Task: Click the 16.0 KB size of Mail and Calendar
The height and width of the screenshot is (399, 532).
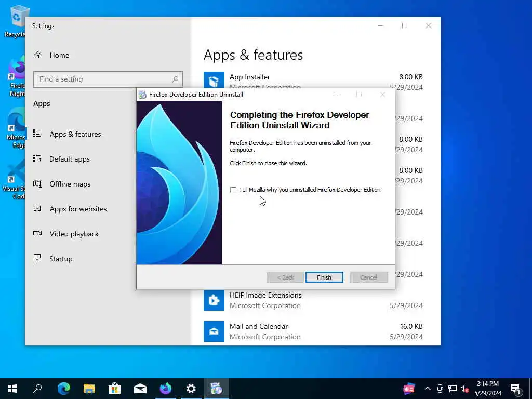Action: click(x=411, y=326)
